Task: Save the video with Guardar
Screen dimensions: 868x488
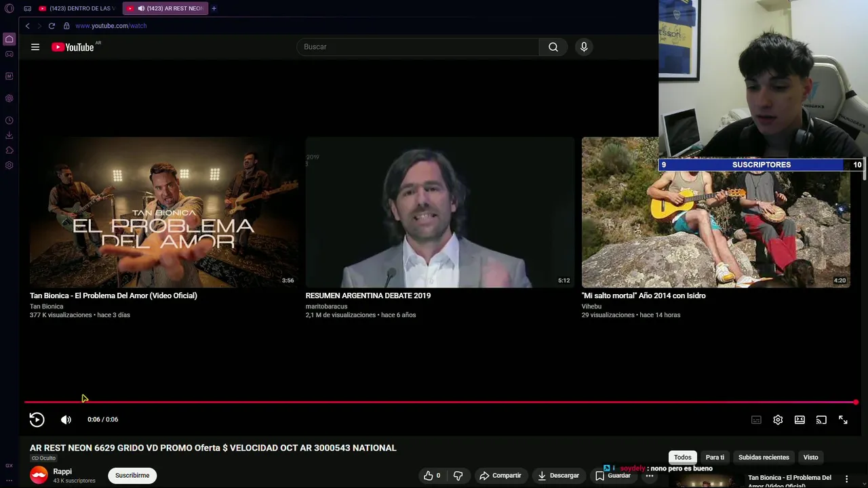Action: 613,476
